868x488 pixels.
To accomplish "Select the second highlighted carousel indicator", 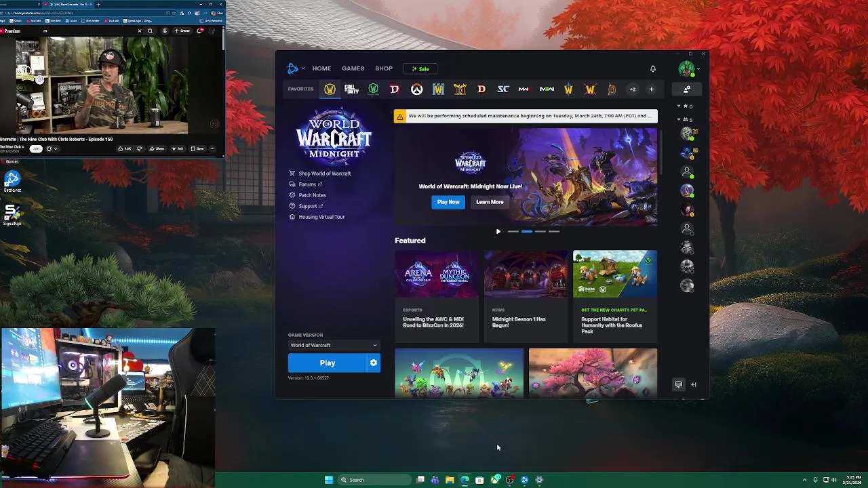I will [527, 232].
